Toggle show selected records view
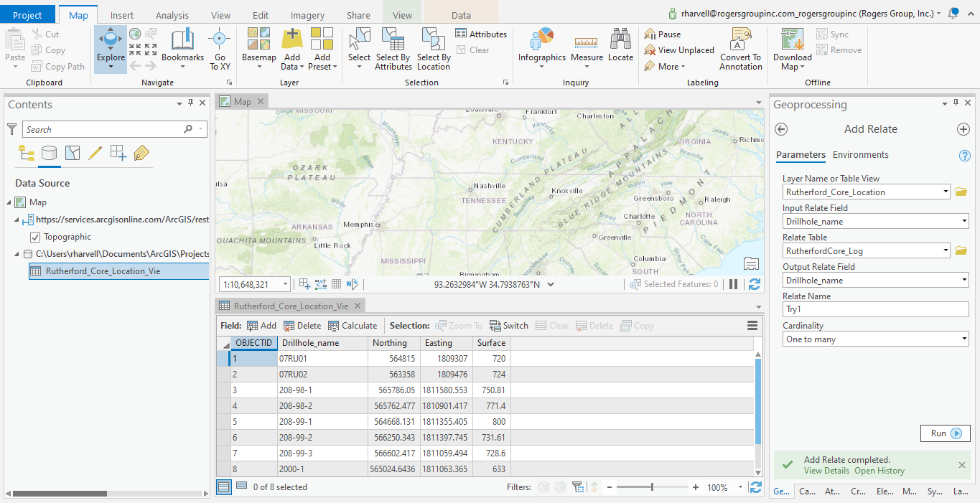This screenshot has height=503, width=980. (x=242, y=486)
